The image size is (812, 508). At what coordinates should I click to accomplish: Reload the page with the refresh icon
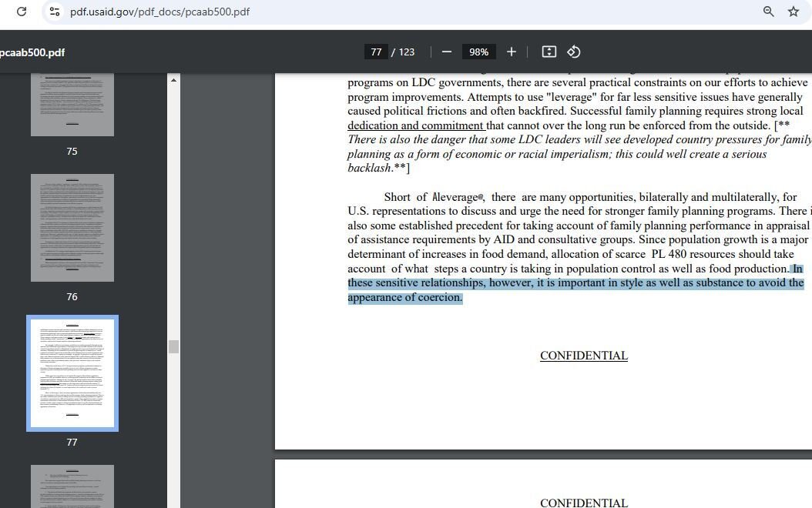click(22, 12)
